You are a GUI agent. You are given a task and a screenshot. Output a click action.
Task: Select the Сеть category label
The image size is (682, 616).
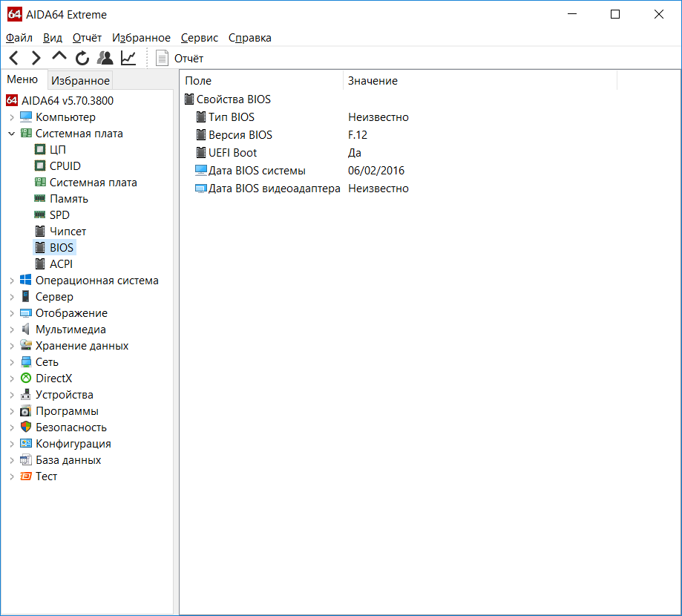tap(47, 362)
